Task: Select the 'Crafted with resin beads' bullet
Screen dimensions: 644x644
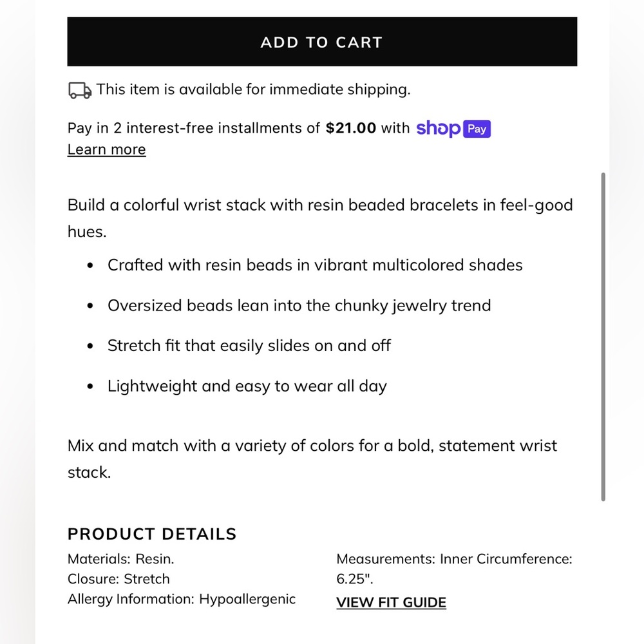Action: (x=315, y=265)
